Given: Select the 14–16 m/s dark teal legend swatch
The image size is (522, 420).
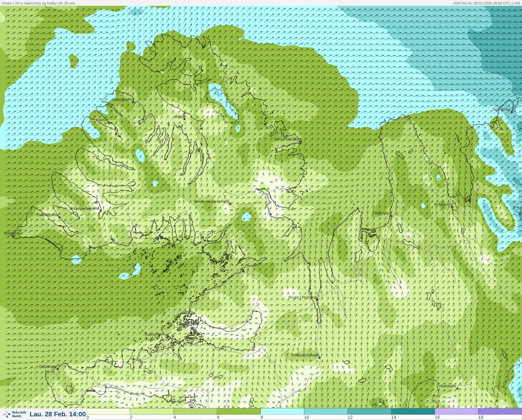Looking at the screenshot, I should pyautogui.click(x=413, y=411).
